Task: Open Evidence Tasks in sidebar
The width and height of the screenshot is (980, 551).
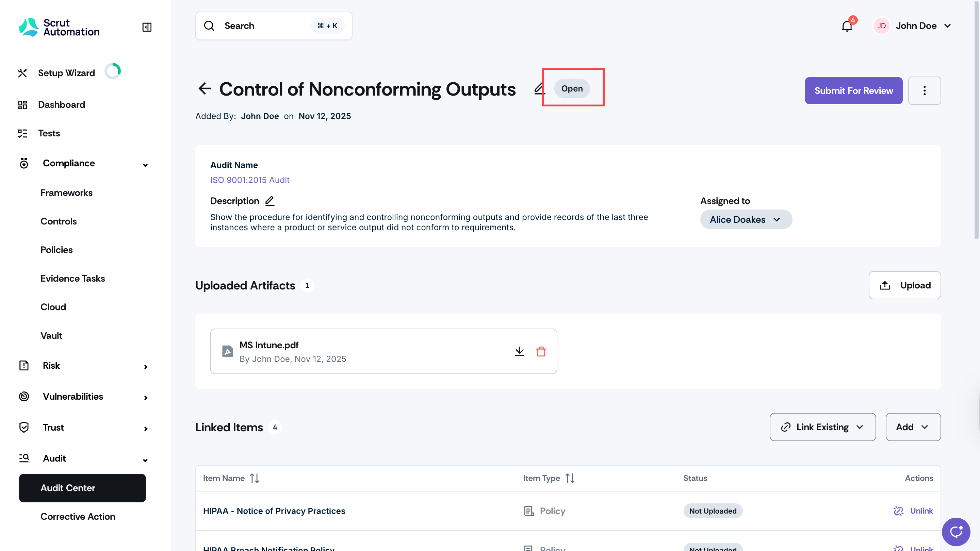Action: [x=73, y=278]
